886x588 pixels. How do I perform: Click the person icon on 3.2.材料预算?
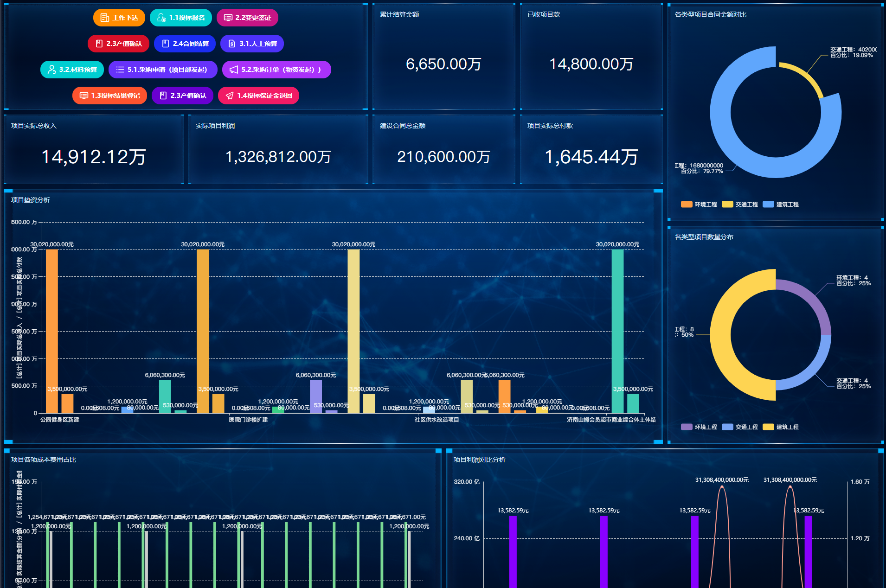[x=52, y=70]
